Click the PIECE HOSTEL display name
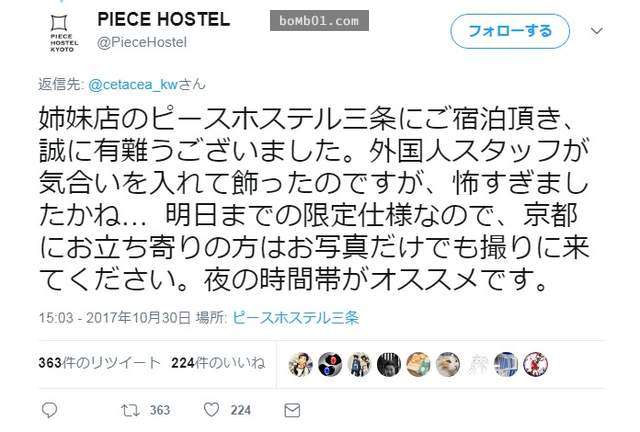640x432 pixels. (164, 19)
